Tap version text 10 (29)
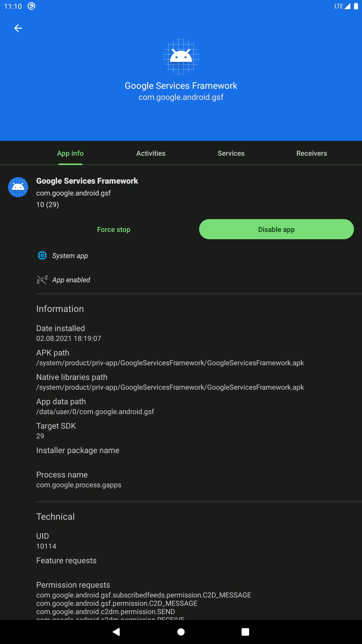Screen dimensions: 362x644 coord(48,205)
